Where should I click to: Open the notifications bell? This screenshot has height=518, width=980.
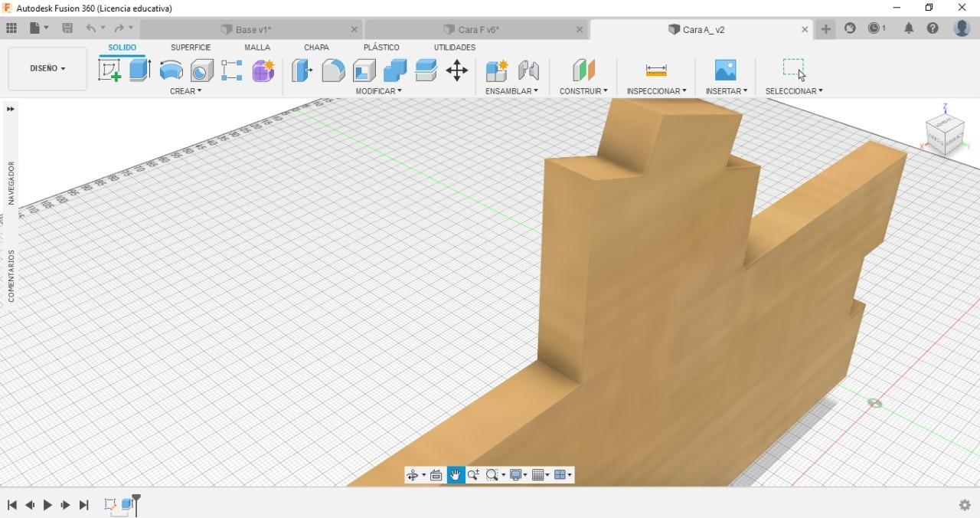[x=909, y=28]
